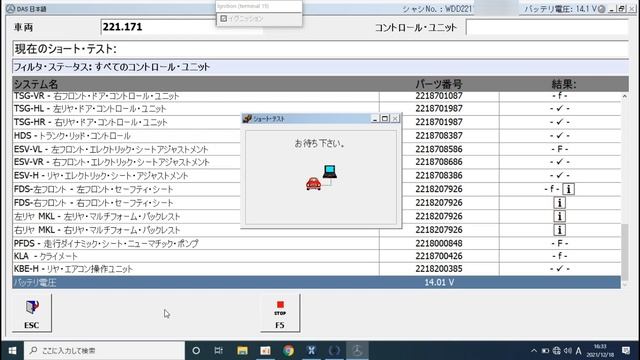This screenshot has height=360, width=640.
Task: Click the battery voltage indicator icon in title bar
Action: click(602, 9)
